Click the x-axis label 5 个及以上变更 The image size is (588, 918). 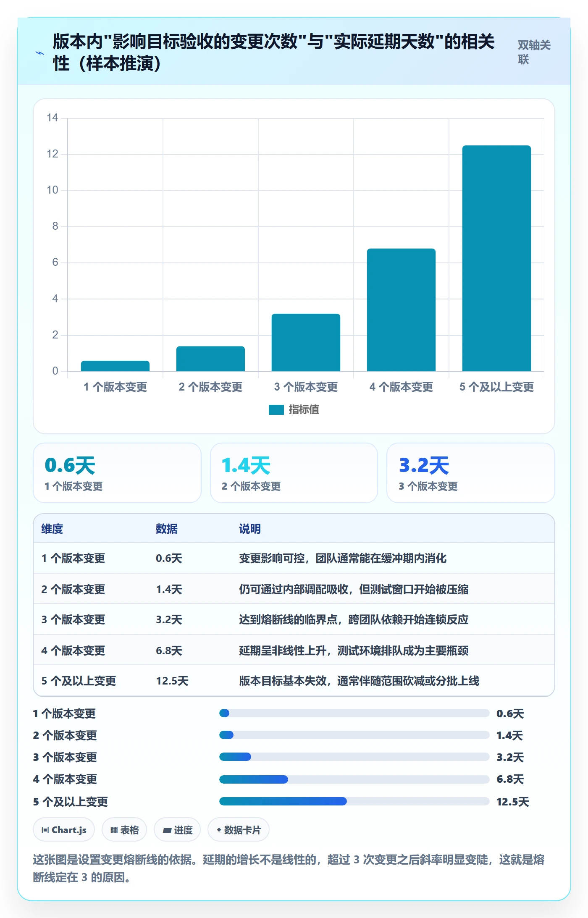(496, 387)
